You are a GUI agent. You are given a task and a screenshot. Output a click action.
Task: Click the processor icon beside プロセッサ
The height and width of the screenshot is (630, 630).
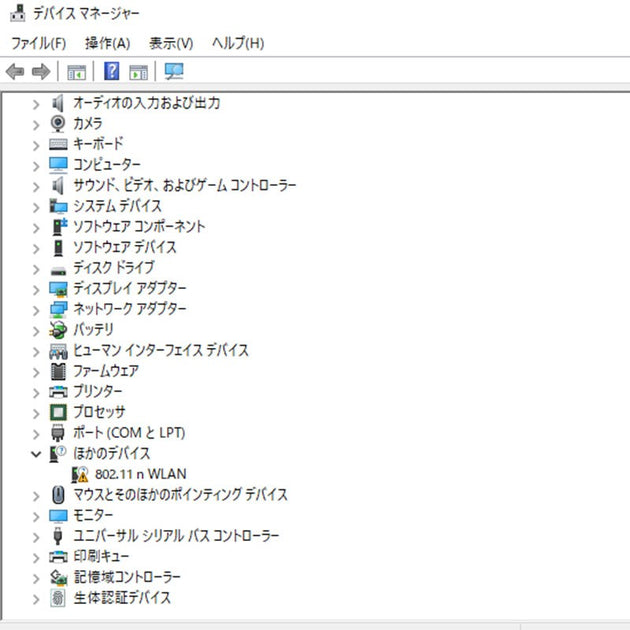58,413
